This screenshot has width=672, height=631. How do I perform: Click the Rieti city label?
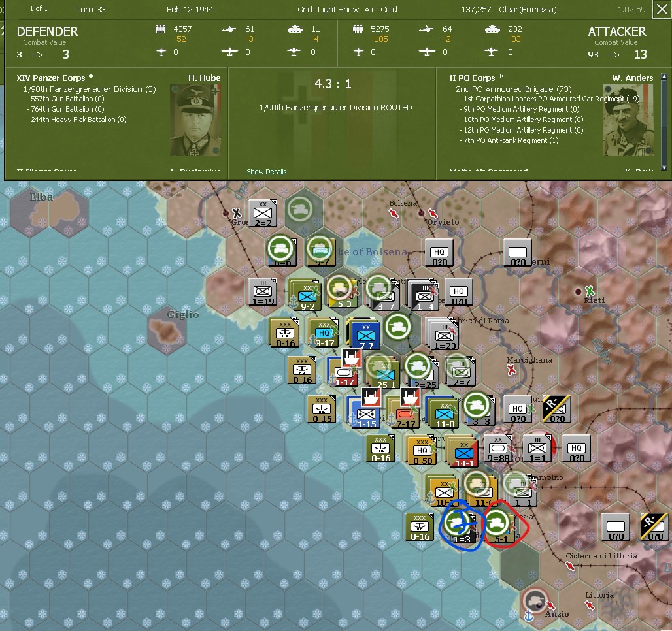point(594,300)
